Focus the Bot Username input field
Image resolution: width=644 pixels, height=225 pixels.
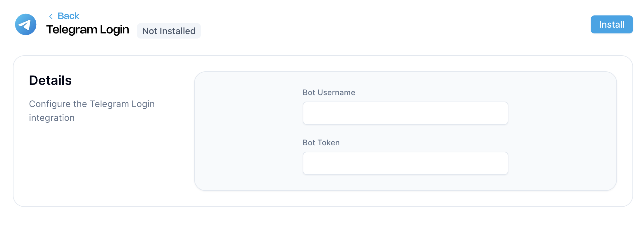(405, 113)
